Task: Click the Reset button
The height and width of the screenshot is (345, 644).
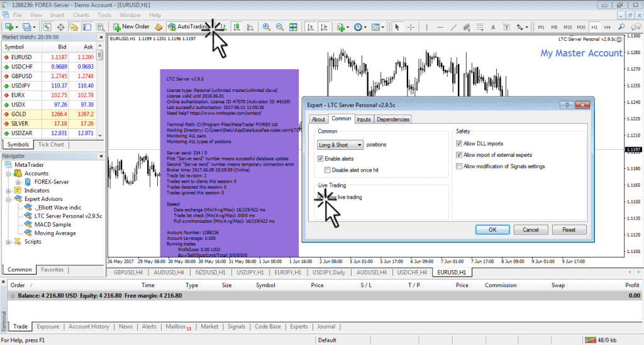Action: coord(569,230)
